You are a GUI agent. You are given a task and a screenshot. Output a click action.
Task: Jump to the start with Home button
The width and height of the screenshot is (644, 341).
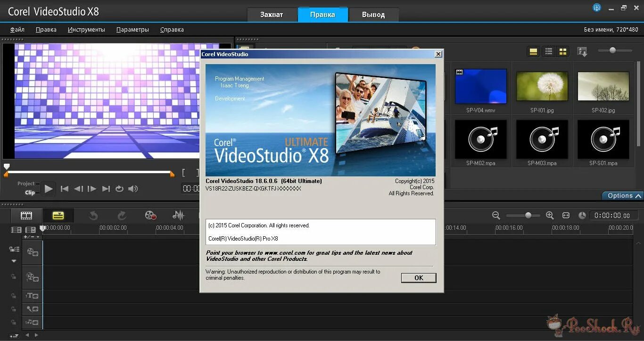pos(65,189)
